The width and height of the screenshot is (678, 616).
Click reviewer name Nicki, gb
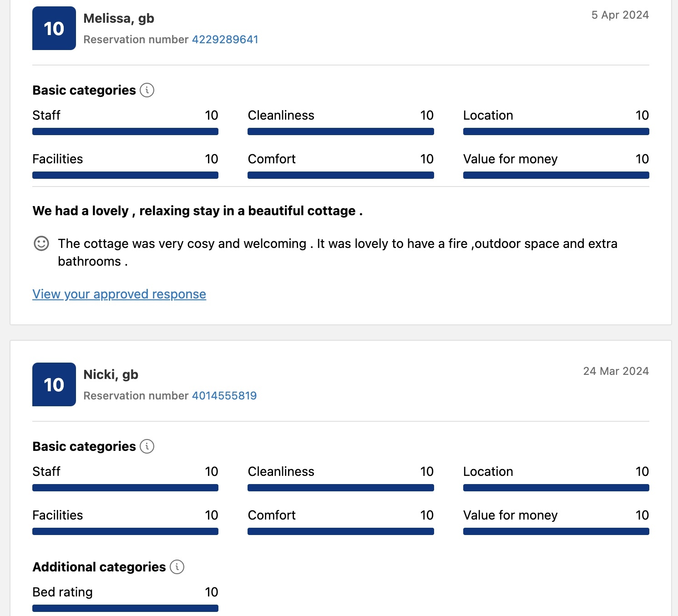(x=111, y=375)
